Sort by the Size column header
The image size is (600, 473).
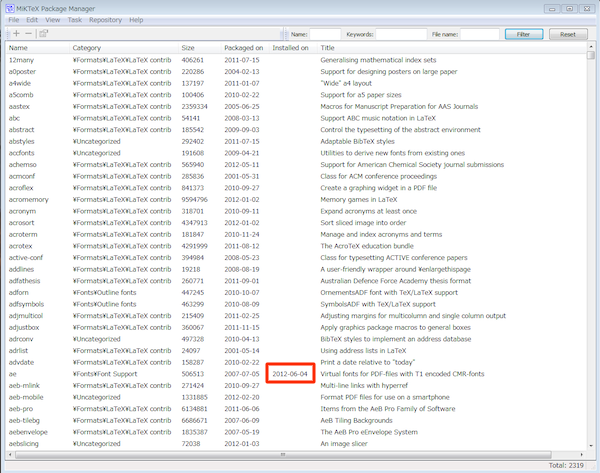[x=200, y=48]
